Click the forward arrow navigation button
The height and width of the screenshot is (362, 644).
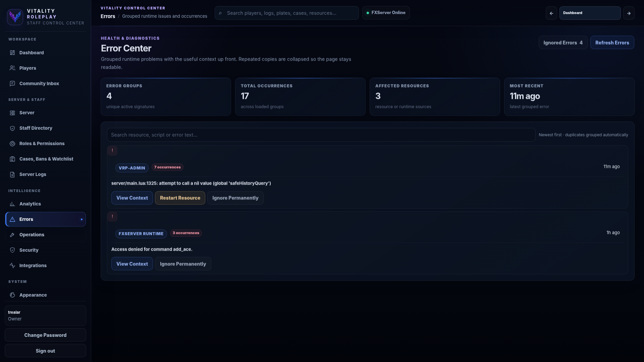click(629, 13)
